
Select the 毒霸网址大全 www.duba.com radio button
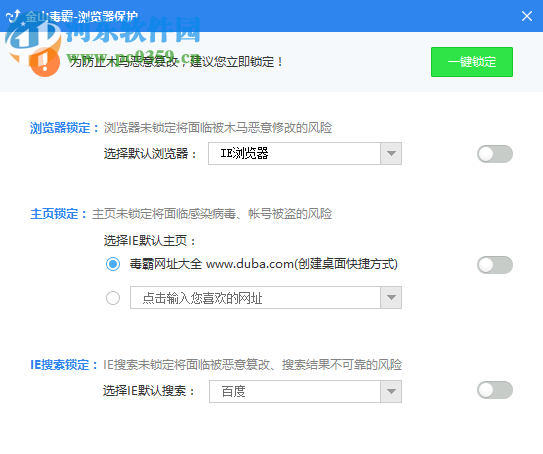tap(113, 264)
